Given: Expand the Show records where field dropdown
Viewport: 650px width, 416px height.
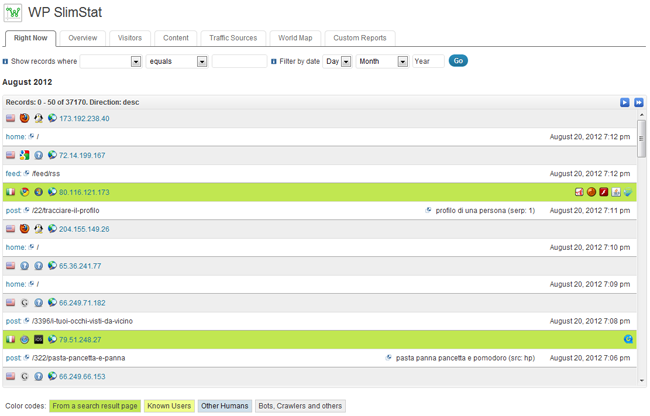Looking at the screenshot, I should 111,61.
